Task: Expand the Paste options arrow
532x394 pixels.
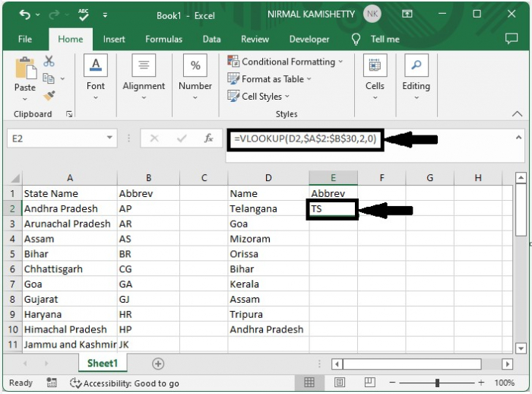Action: [x=25, y=99]
